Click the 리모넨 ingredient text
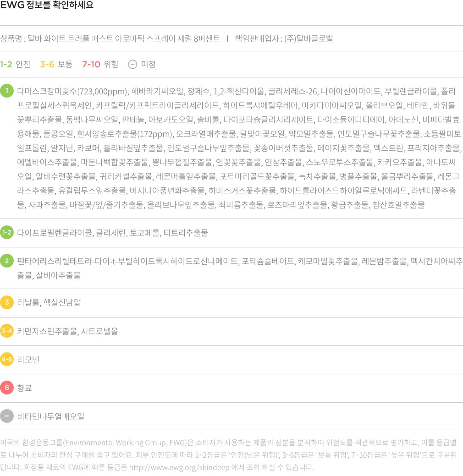This screenshot has width=463, height=476. click(x=28, y=360)
